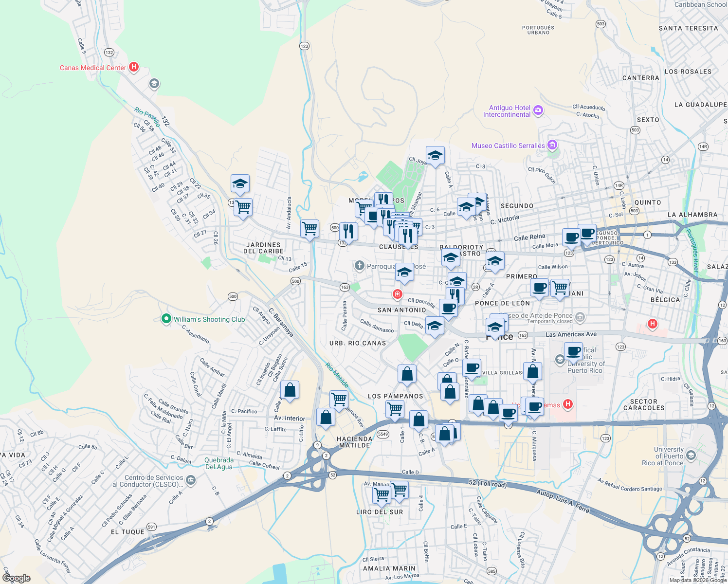
Task: Open the Google logo link
Action: click(x=17, y=578)
